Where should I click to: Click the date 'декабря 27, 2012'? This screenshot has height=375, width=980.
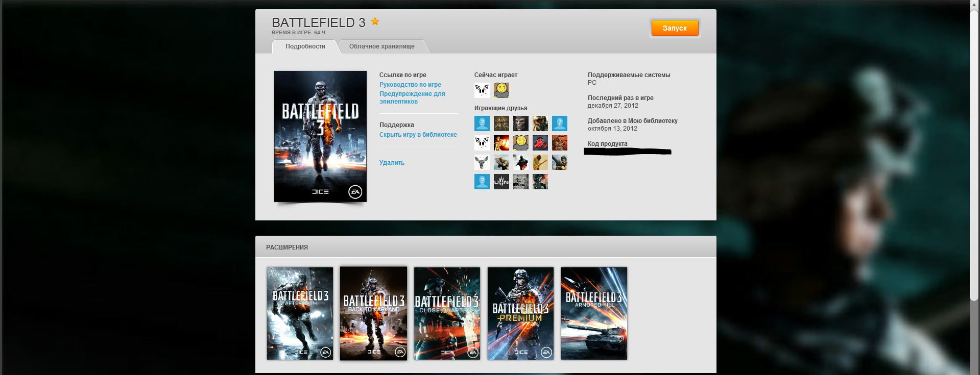[x=613, y=106]
